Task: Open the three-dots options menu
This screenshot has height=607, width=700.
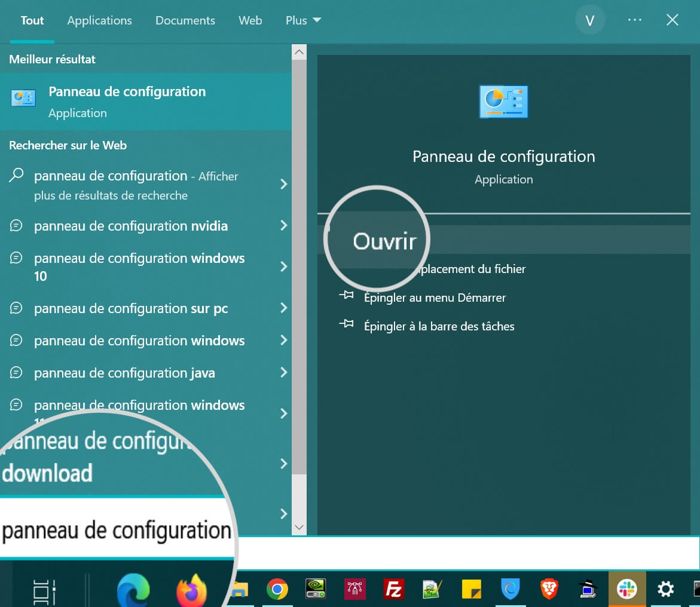Action: click(634, 20)
